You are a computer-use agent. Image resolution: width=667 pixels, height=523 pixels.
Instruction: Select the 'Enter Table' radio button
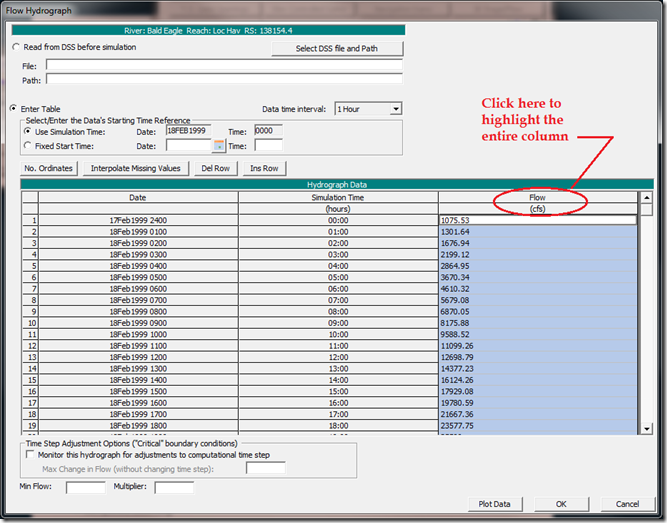[x=15, y=108]
